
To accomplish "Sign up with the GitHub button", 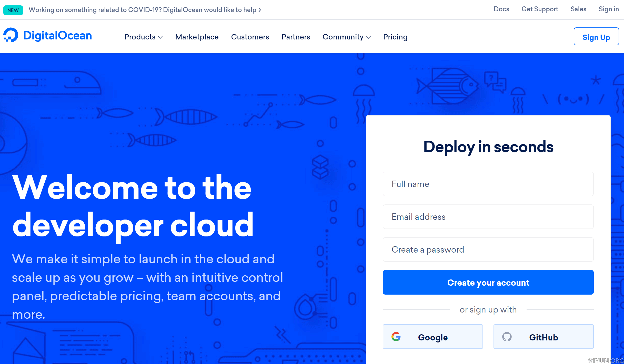I will click(x=543, y=337).
